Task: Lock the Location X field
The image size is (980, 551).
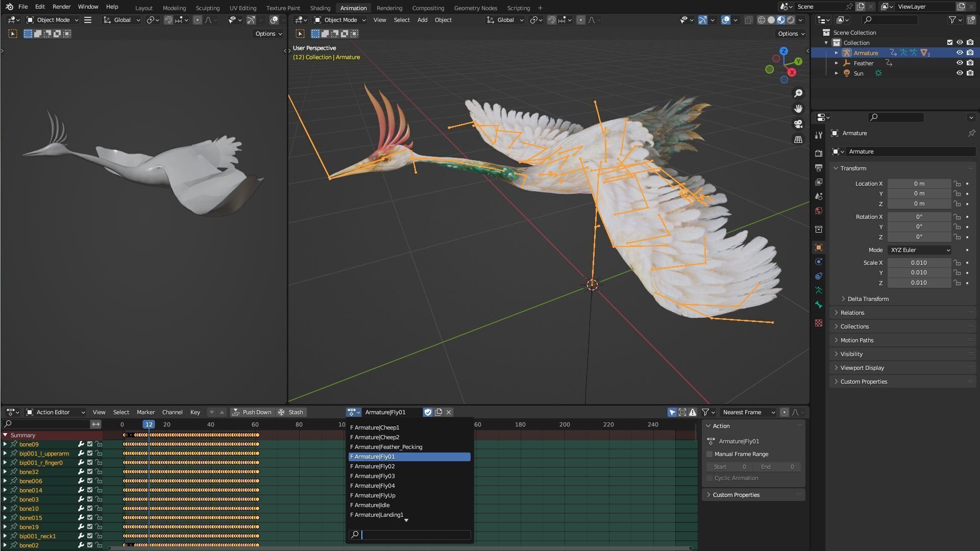Action: (x=957, y=184)
